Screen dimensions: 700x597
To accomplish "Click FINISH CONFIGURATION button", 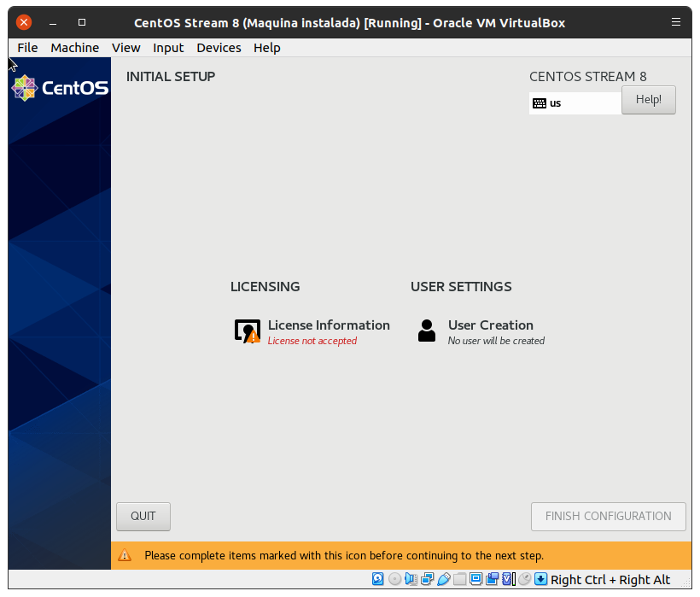I will [x=608, y=516].
